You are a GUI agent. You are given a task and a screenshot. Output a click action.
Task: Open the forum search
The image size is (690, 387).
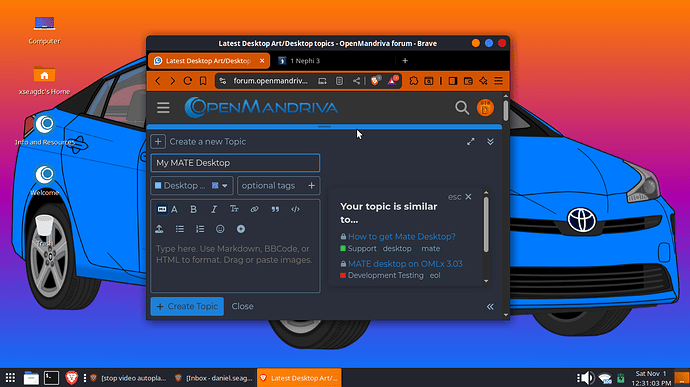point(462,108)
